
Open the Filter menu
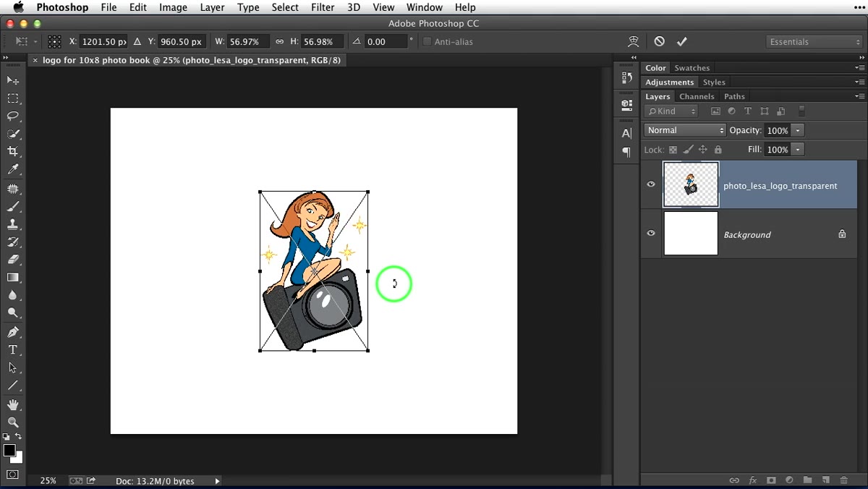323,7
